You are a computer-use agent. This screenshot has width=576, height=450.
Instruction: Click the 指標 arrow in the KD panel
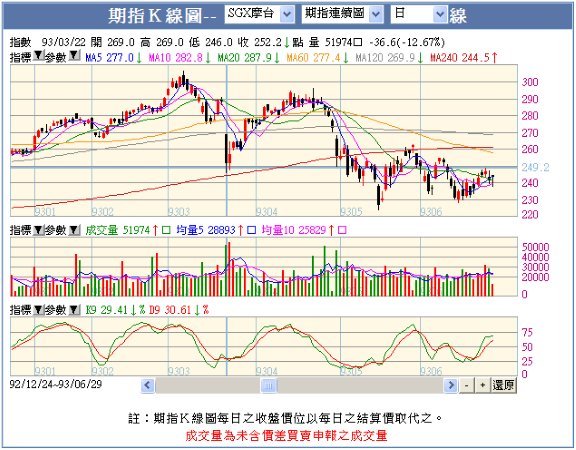38,310
